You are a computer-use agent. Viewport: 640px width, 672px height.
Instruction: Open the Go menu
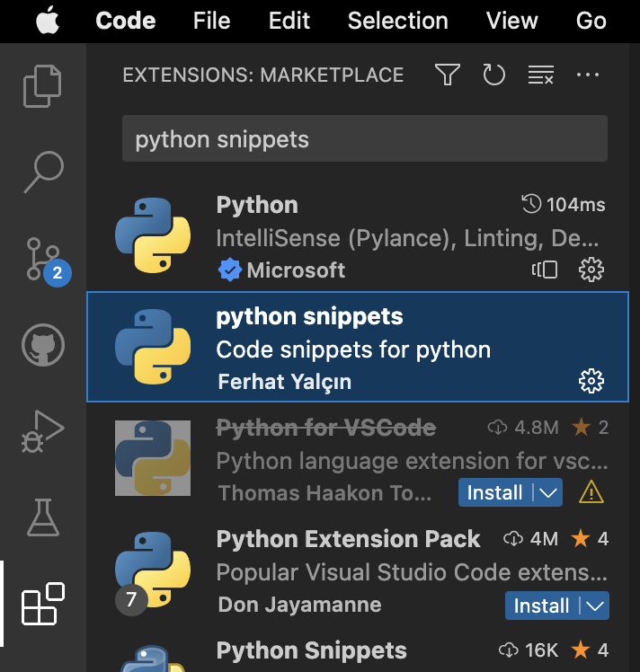coord(591,21)
